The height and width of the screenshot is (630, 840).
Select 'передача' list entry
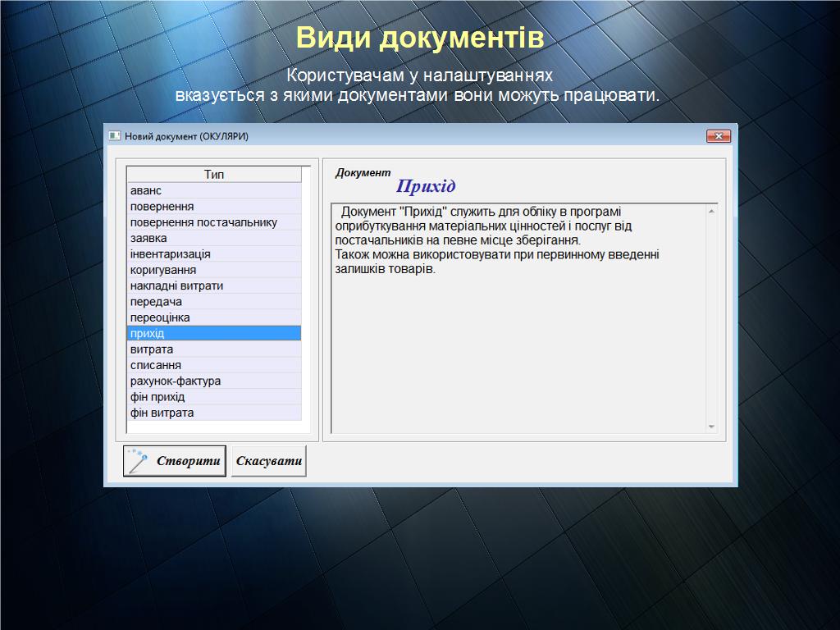213,302
